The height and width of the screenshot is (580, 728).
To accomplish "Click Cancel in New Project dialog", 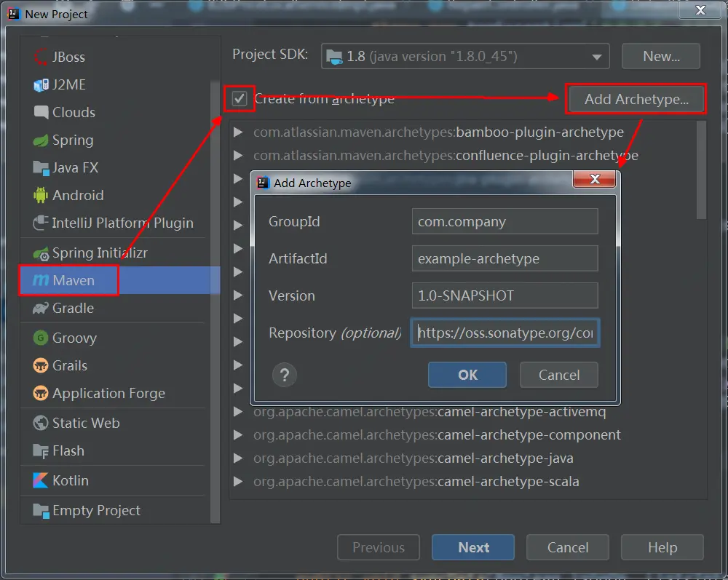I will (568, 547).
